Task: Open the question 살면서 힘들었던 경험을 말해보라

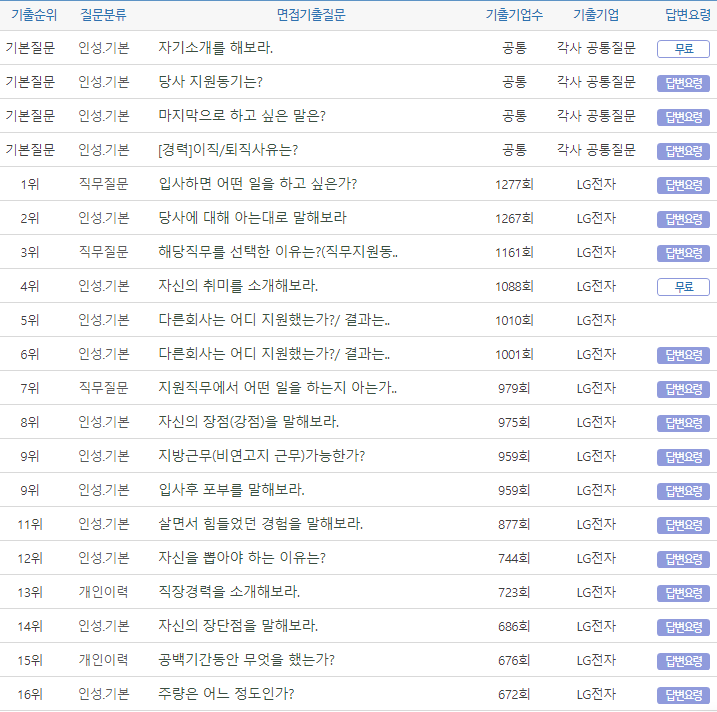Action: click(261, 524)
